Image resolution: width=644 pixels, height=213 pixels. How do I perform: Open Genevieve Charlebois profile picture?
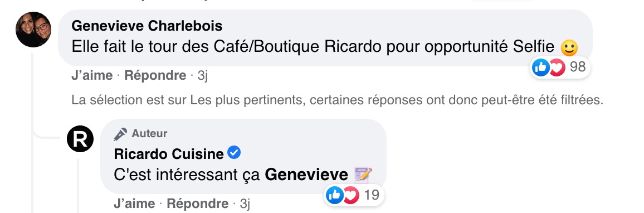33,30
